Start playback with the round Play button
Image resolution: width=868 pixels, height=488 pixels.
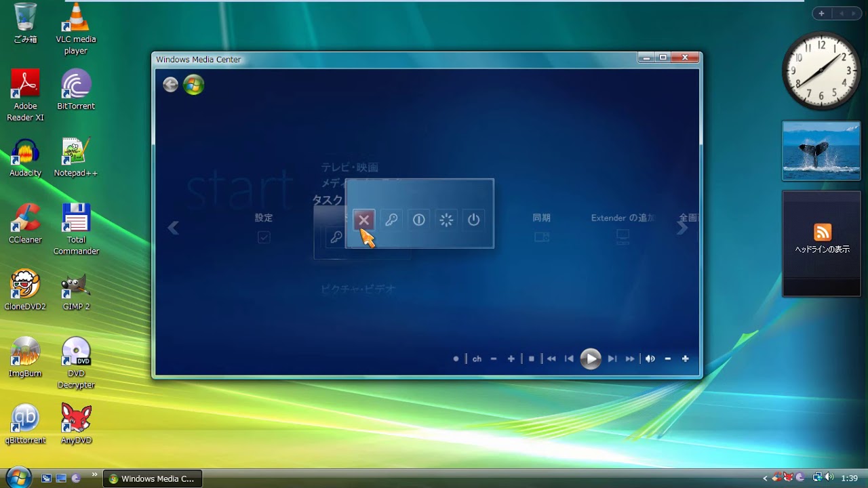click(x=591, y=359)
